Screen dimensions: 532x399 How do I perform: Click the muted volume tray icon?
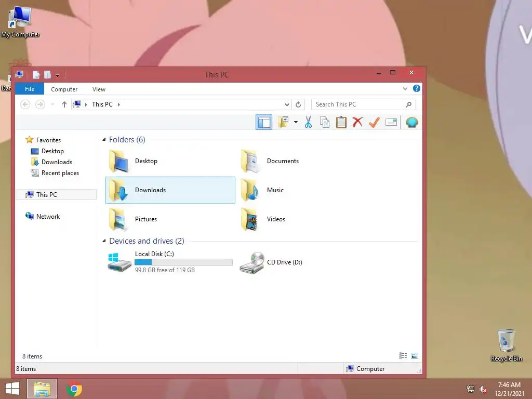click(x=483, y=389)
